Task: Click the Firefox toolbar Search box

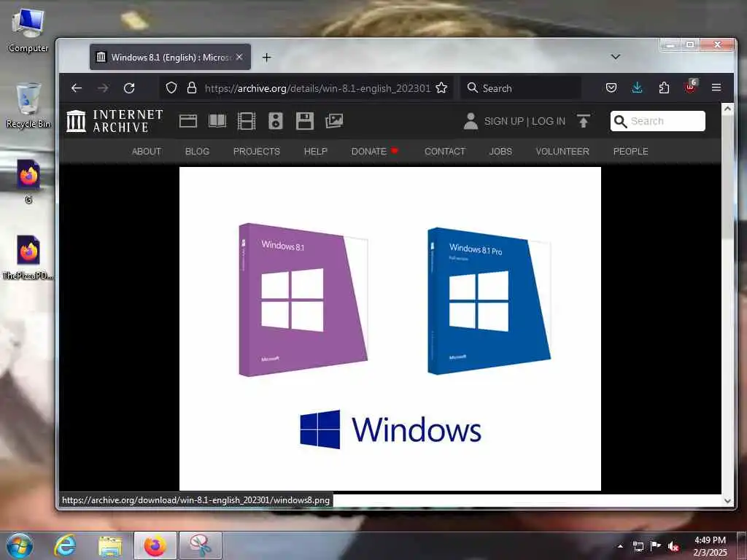Action: [521, 88]
